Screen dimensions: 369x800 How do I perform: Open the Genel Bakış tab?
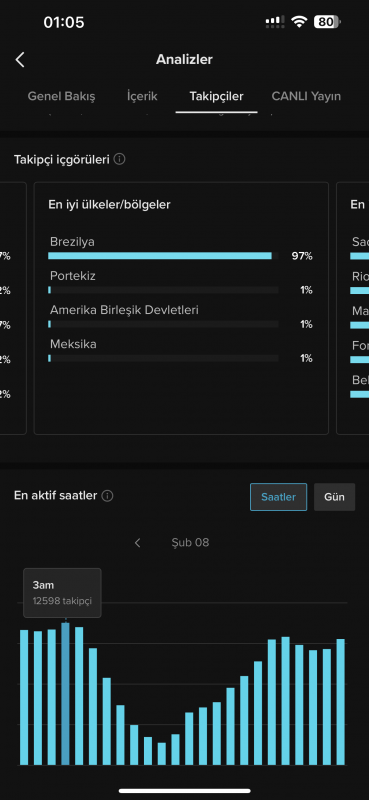[61, 96]
